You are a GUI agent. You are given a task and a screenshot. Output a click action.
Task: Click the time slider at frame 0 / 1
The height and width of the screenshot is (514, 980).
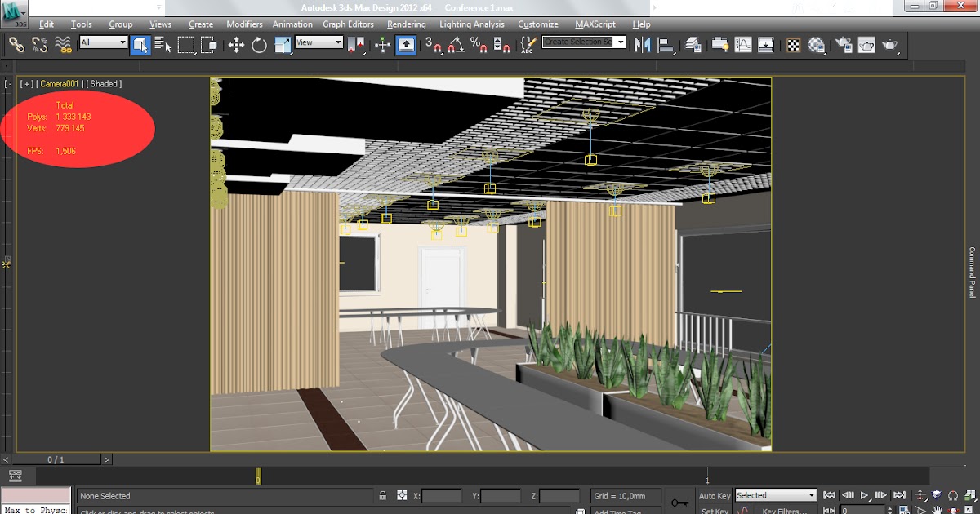pos(56,460)
